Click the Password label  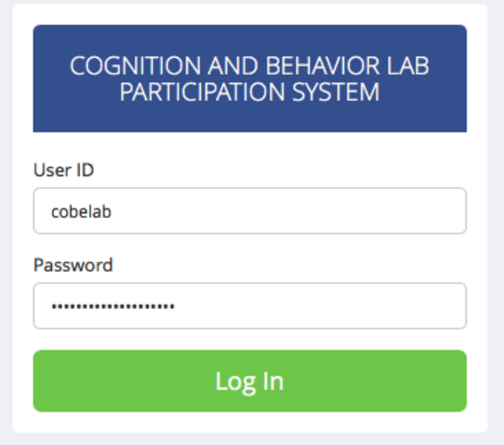[73, 265]
